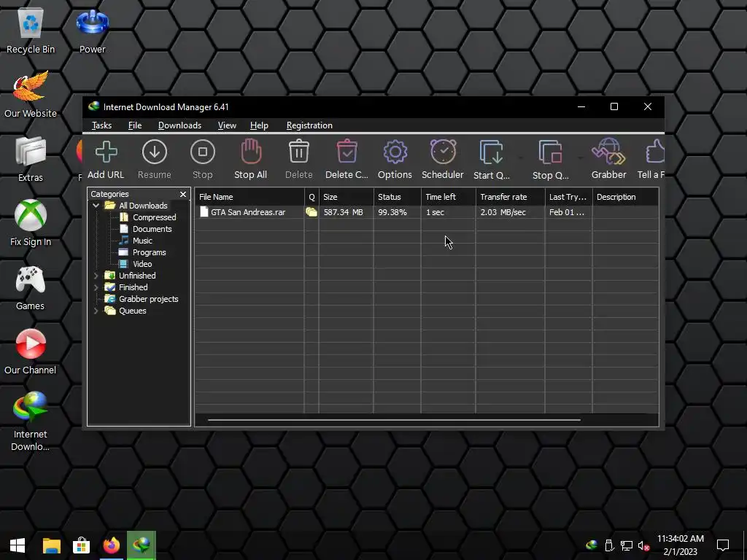Click the Delete Completed toolbar icon

pos(347,152)
